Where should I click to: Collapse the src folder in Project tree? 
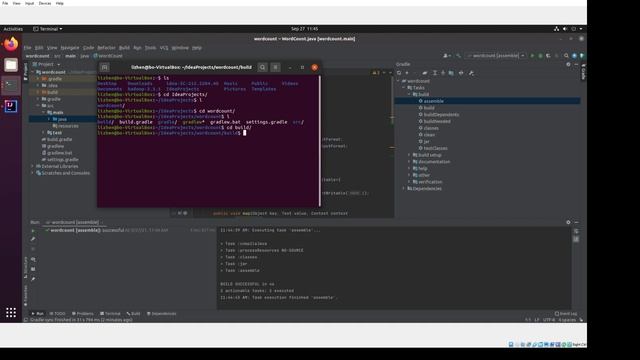click(38, 106)
